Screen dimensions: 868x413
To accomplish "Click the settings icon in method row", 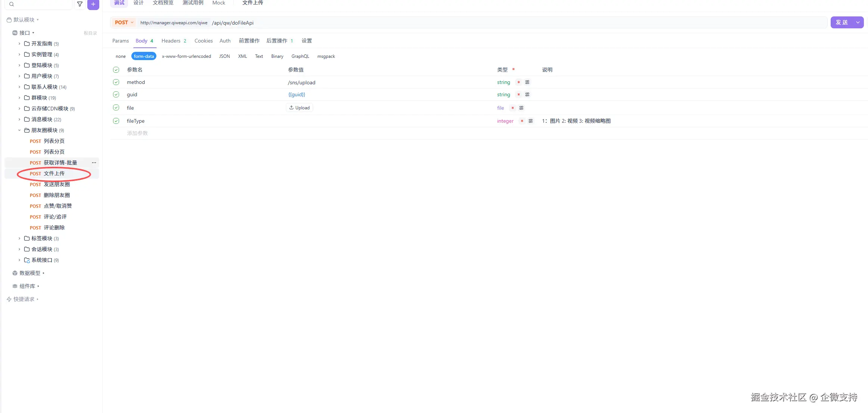I will pyautogui.click(x=527, y=82).
